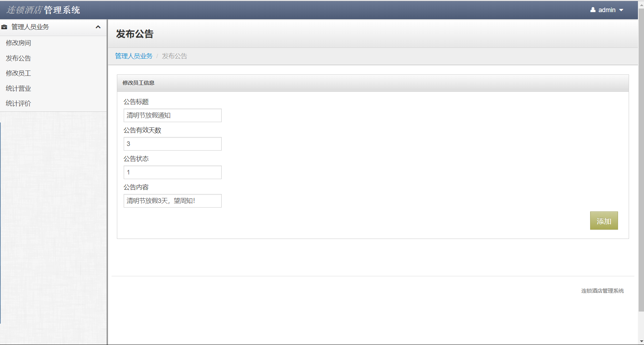The width and height of the screenshot is (644, 345).
Task: Click inside the 公告标题 input field
Action: click(172, 115)
